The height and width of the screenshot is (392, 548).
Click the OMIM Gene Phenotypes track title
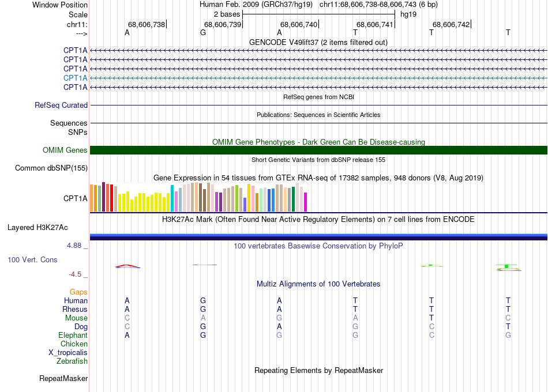318,142
